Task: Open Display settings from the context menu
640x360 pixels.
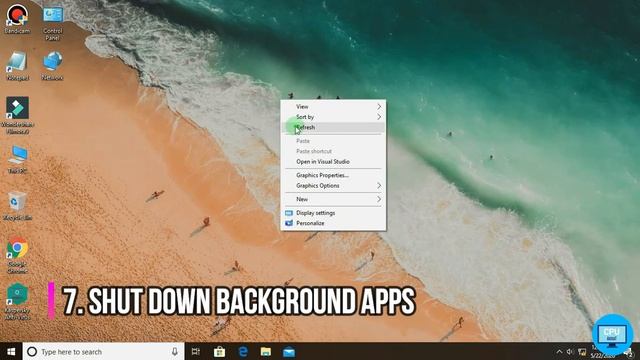Action: point(333,213)
